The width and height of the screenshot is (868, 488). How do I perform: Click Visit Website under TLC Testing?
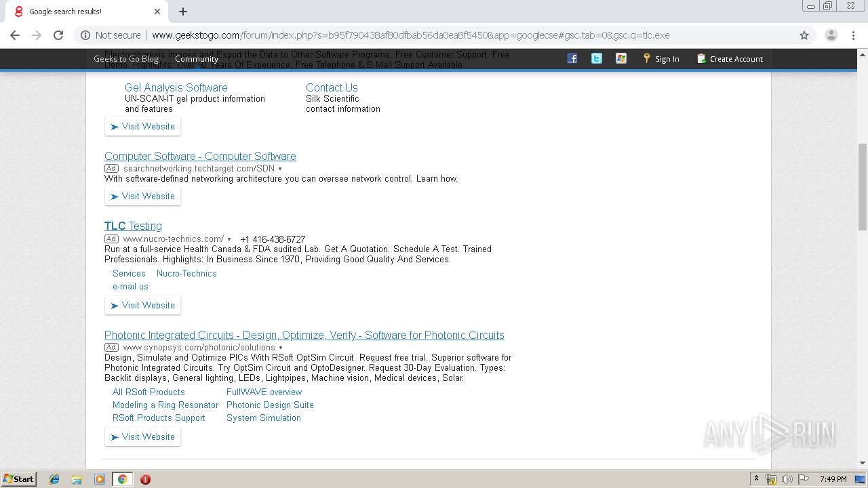[x=142, y=306]
